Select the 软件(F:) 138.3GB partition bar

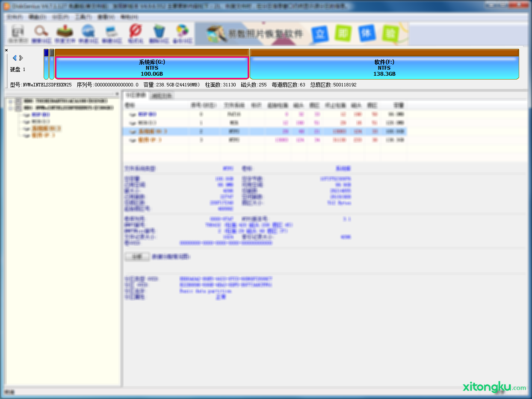(x=384, y=68)
